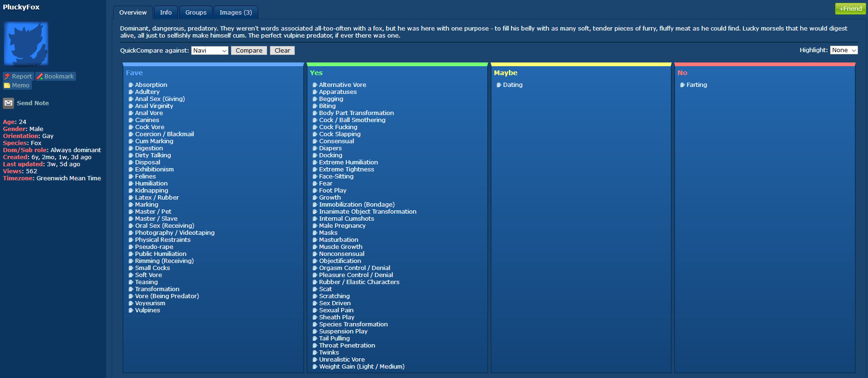Click the +Friend button
868x378 pixels.
(850, 8)
